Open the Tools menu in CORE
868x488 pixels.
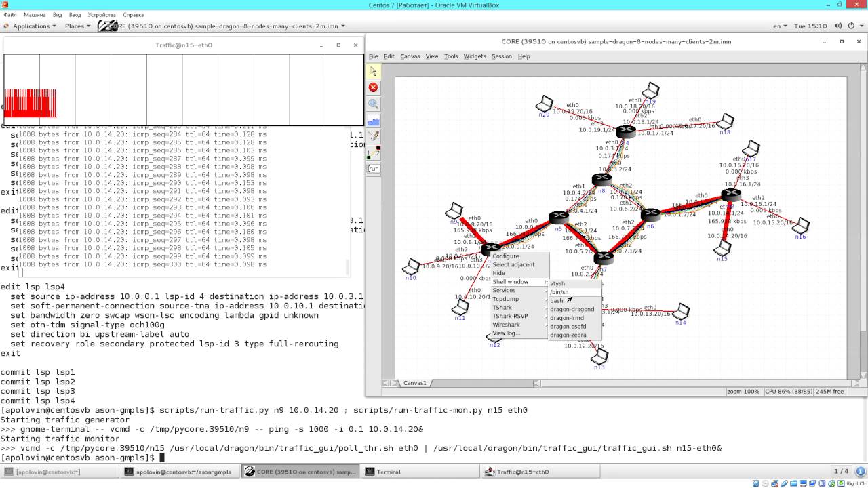coord(451,56)
